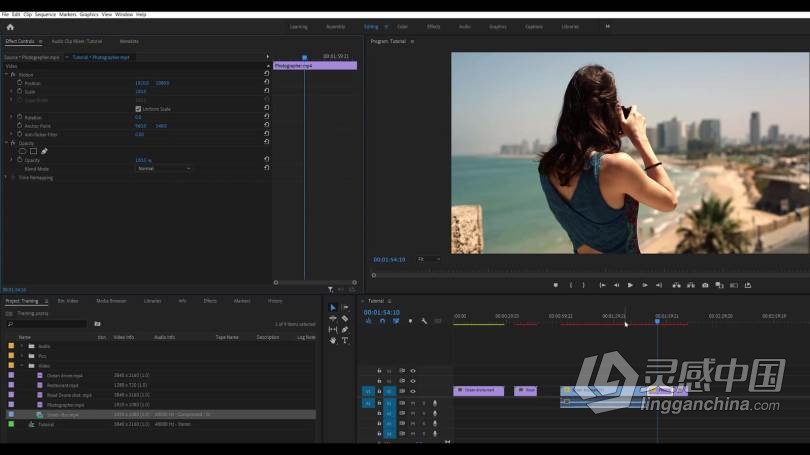Switch to Media Browser tab
The height and width of the screenshot is (455, 810).
click(111, 301)
